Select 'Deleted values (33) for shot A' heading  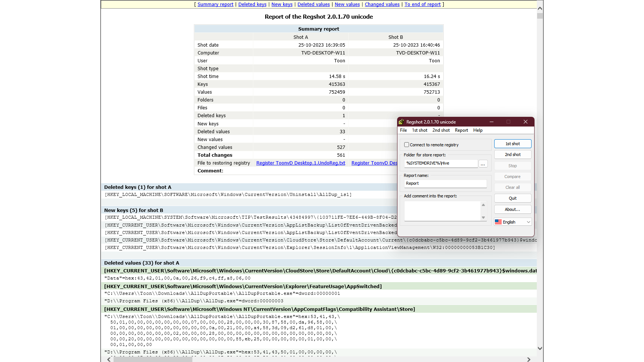click(x=142, y=263)
